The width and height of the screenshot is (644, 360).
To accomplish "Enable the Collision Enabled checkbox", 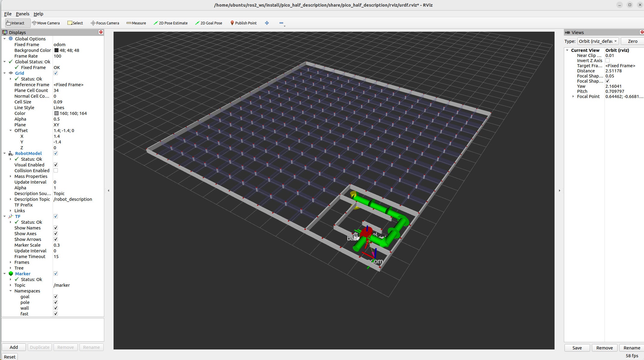I will 56,171.
